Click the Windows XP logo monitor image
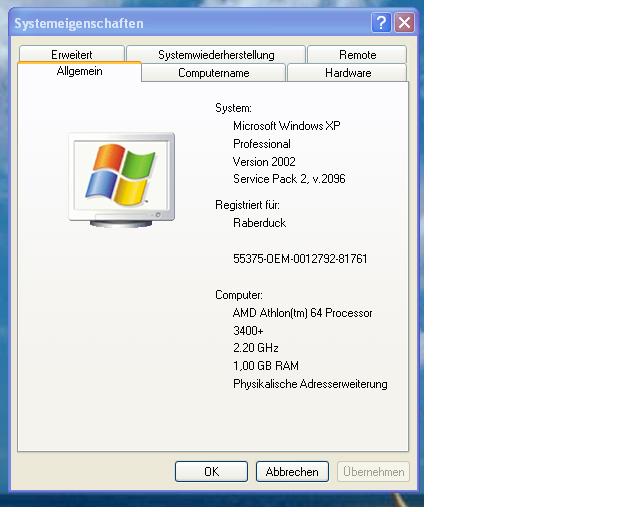The image size is (640, 512). [x=122, y=180]
